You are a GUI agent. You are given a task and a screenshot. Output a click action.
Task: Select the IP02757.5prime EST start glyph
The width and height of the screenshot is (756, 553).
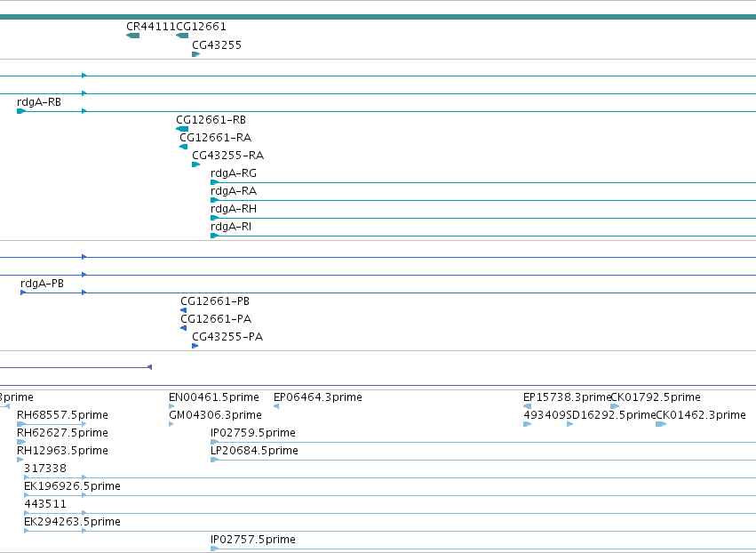coord(215,549)
